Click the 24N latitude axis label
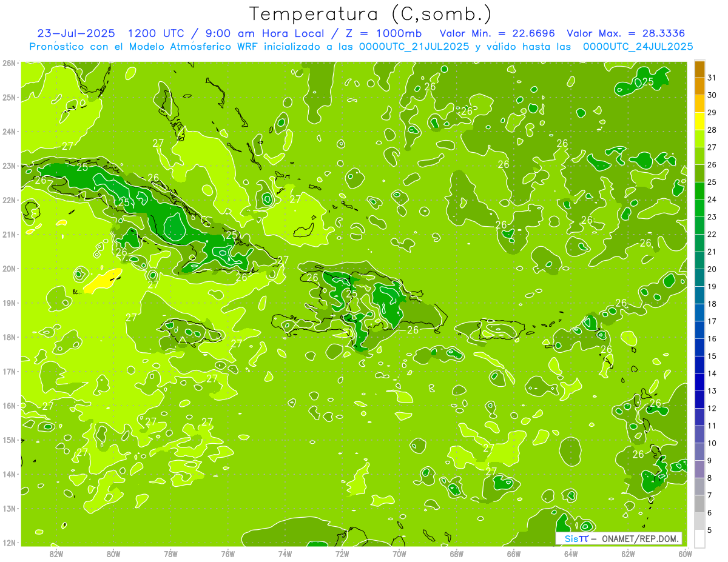728x562 pixels. (x=9, y=132)
